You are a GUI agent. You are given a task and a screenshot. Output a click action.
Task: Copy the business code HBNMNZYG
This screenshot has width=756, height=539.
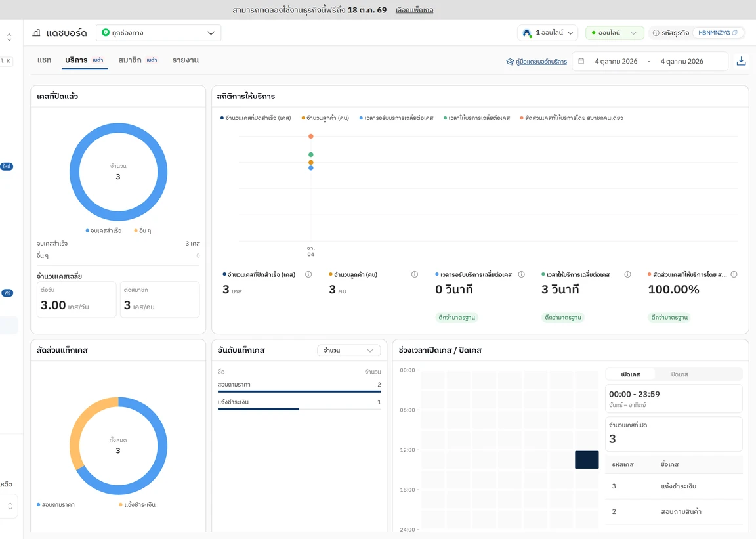point(735,33)
